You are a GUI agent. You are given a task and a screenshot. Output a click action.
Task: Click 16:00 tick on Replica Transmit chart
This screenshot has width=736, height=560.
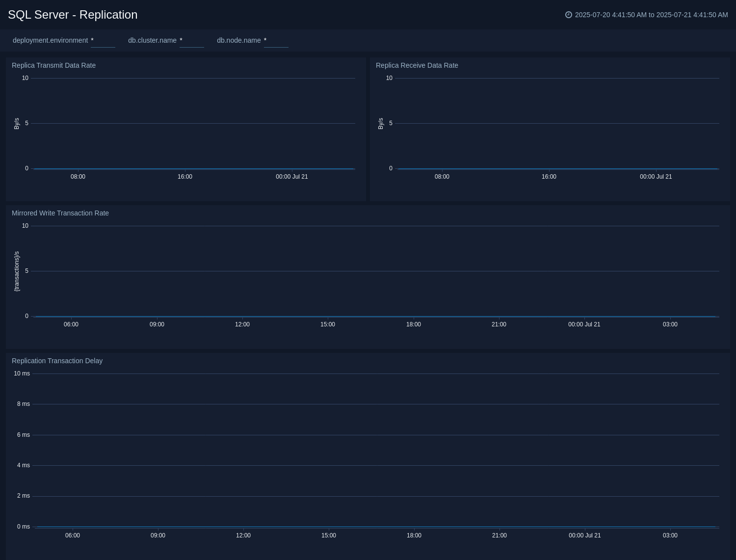click(185, 177)
